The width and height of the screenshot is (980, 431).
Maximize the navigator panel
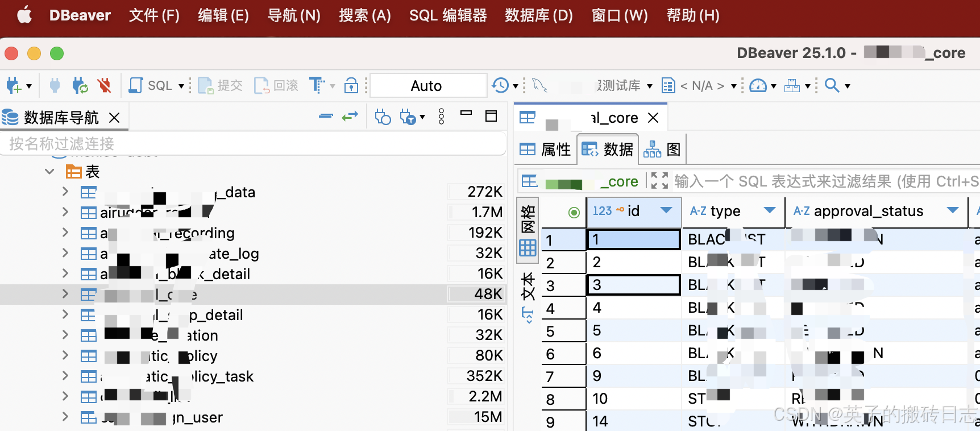point(491,116)
